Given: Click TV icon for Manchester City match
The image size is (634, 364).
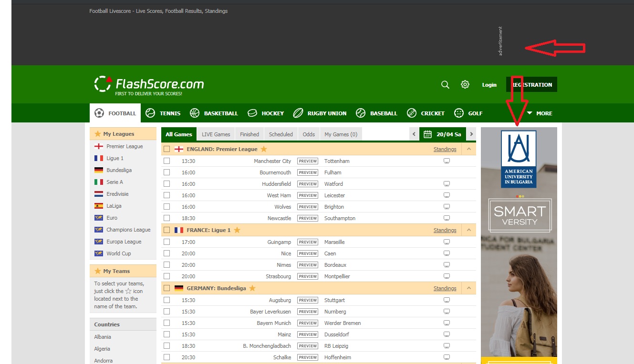Looking at the screenshot, I should pos(447,161).
